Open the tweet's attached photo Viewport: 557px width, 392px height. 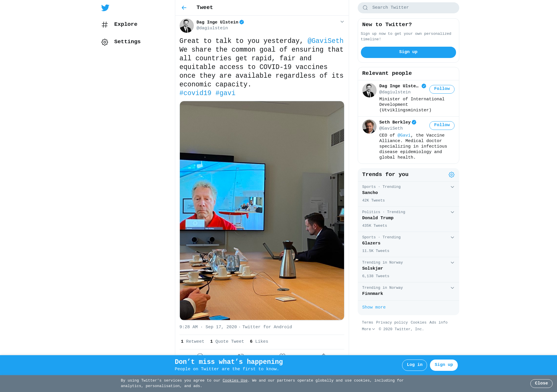pos(262,210)
